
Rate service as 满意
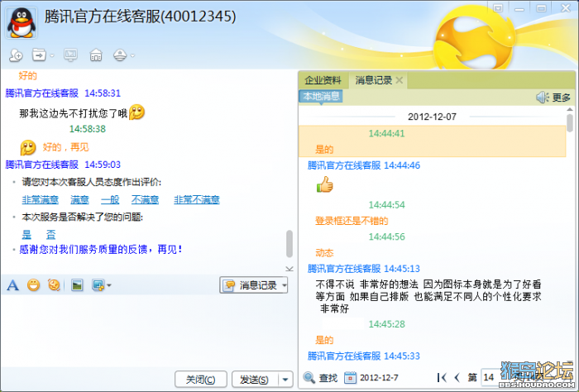point(79,199)
